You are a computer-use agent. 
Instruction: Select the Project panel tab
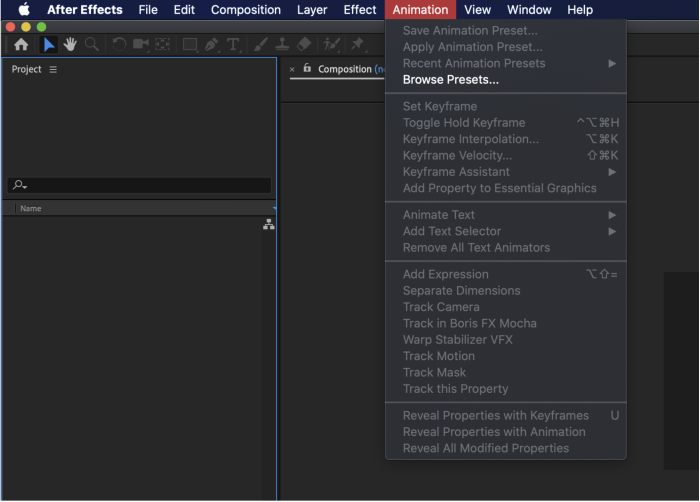(x=26, y=69)
